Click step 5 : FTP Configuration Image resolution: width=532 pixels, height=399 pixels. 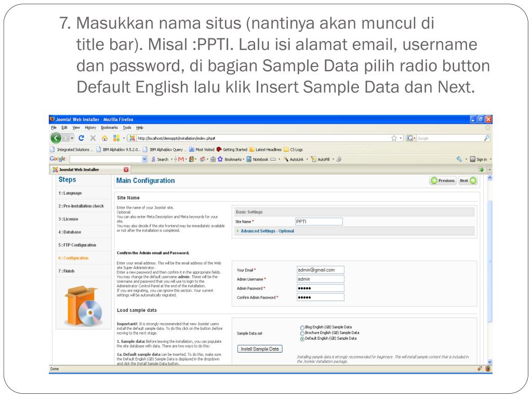coord(77,245)
